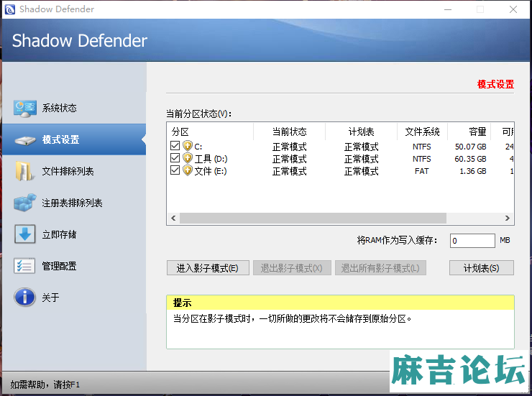Uncheck the 工具 (D:) partition checkbox
The height and width of the screenshot is (396, 532).
[x=175, y=158]
